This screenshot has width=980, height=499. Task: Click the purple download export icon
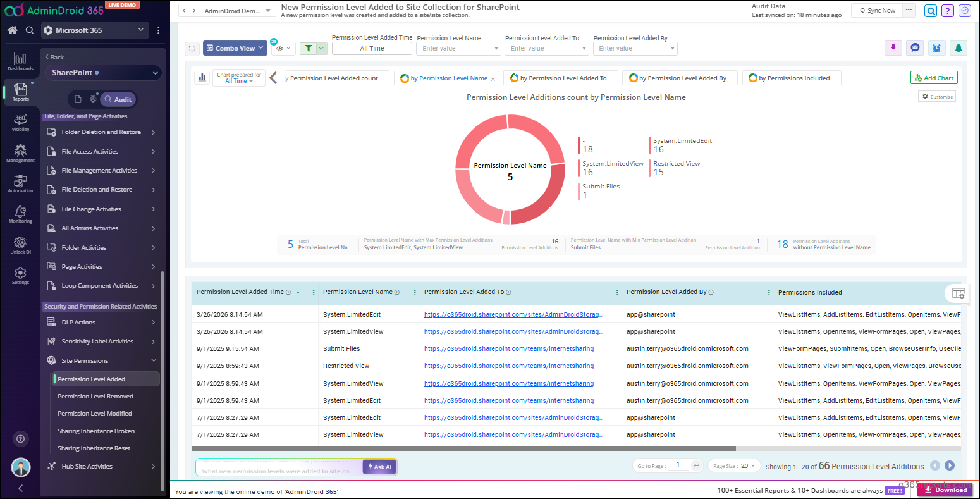click(893, 48)
